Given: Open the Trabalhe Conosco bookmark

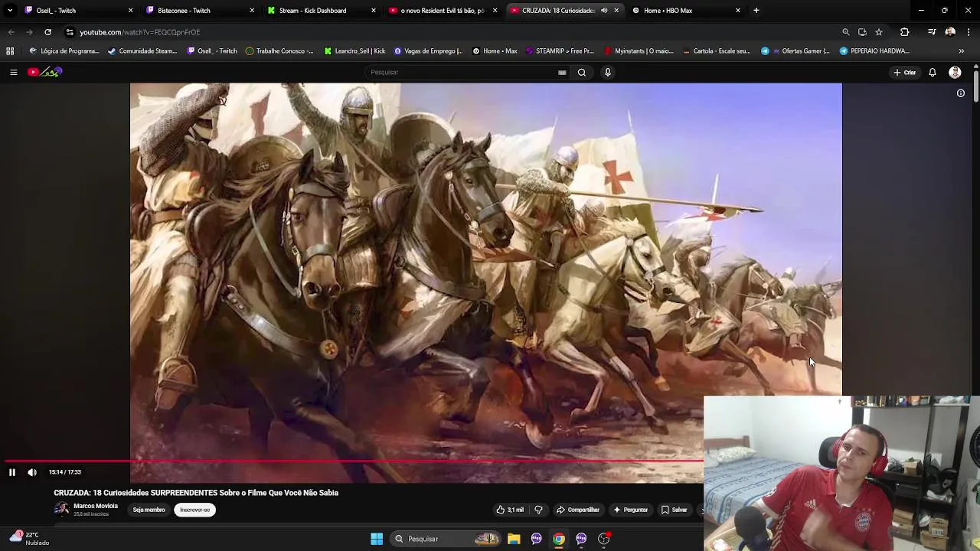Looking at the screenshot, I should [279, 51].
